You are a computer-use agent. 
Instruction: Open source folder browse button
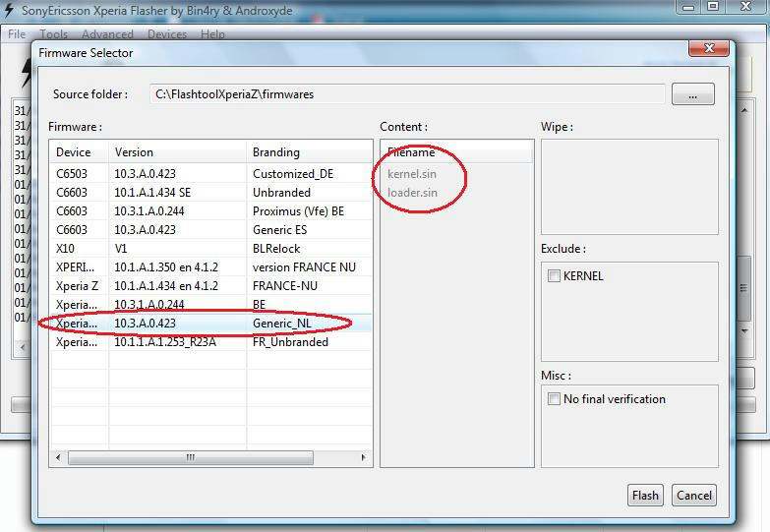692,94
